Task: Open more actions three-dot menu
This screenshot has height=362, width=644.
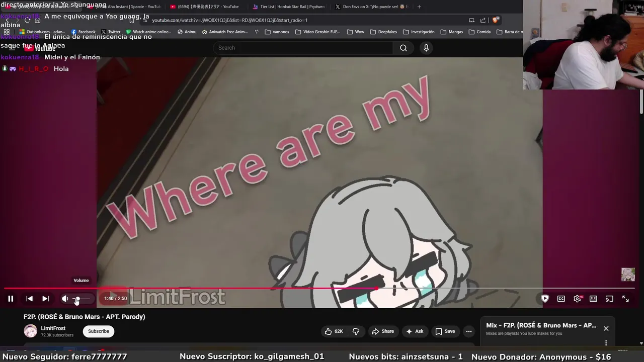Action: point(469,331)
